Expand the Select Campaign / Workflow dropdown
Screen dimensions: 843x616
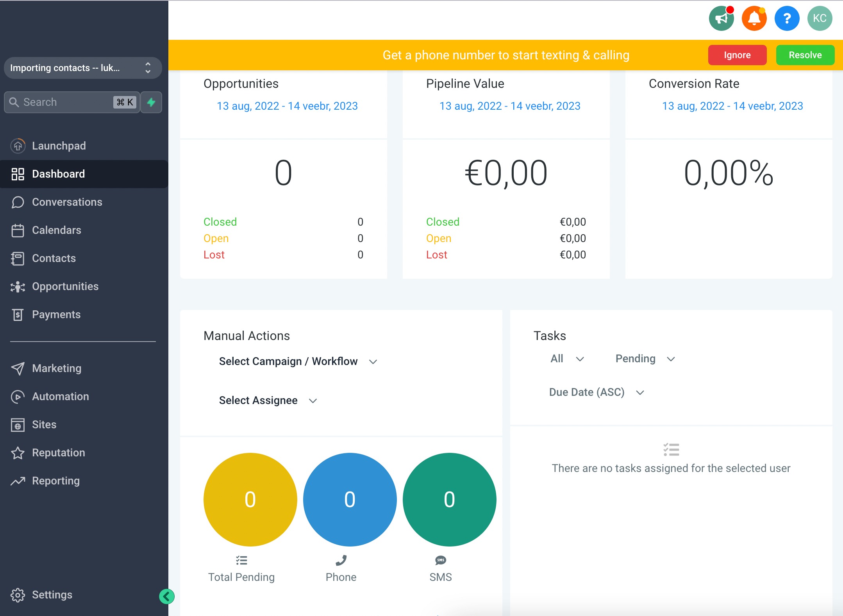pyautogui.click(x=298, y=361)
